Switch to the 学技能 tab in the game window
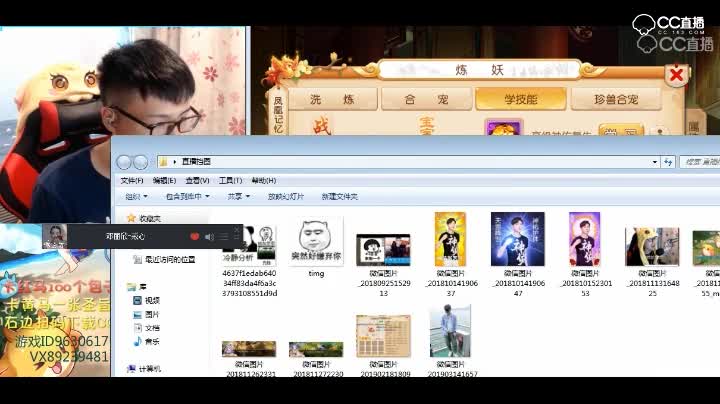 (x=521, y=99)
